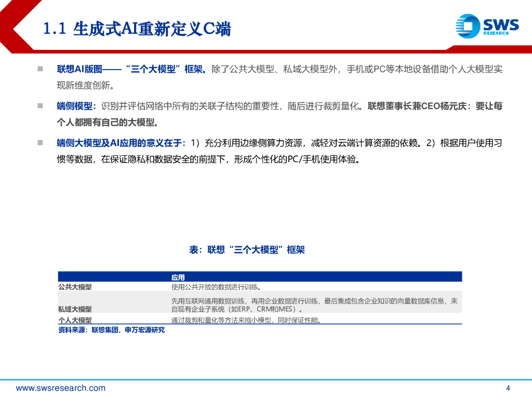
Task: Open the www.swsresearch.com link
Action: tap(61, 388)
